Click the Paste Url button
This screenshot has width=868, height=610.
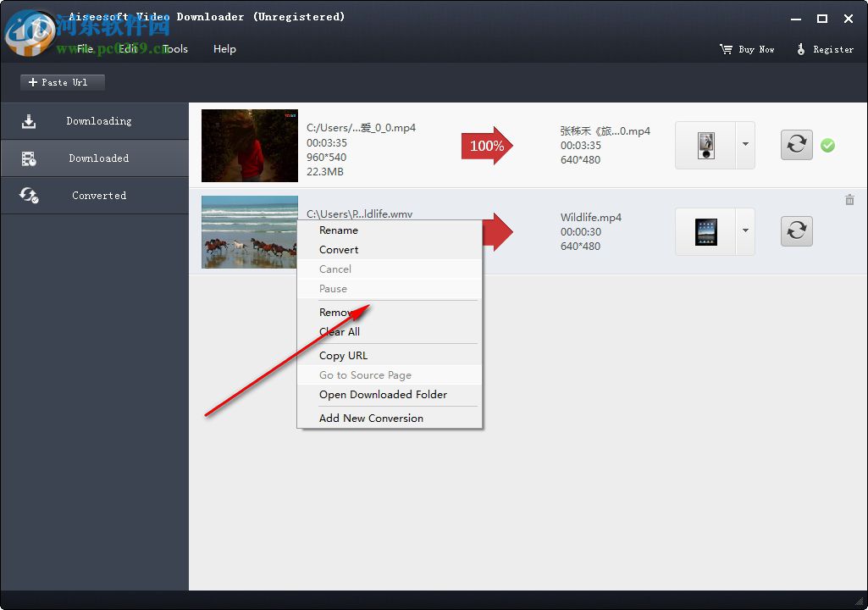(x=62, y=82)
